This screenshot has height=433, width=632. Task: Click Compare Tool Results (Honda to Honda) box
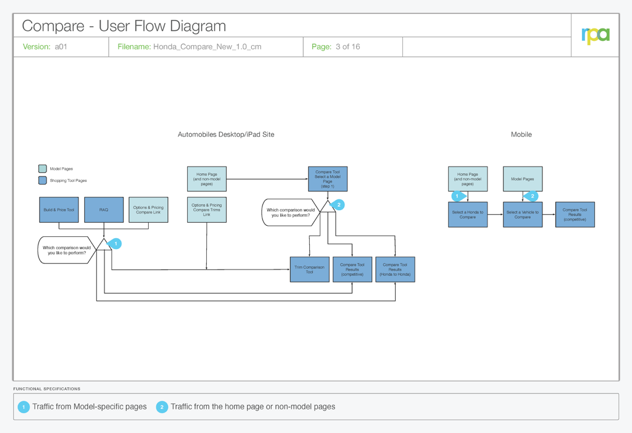pos(395,269)
